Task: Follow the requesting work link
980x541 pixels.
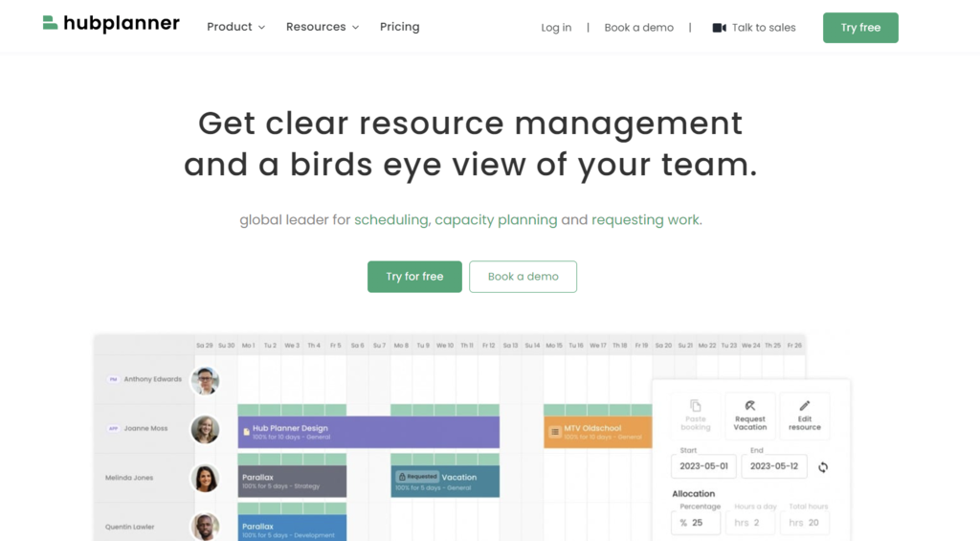Action: 646,220
